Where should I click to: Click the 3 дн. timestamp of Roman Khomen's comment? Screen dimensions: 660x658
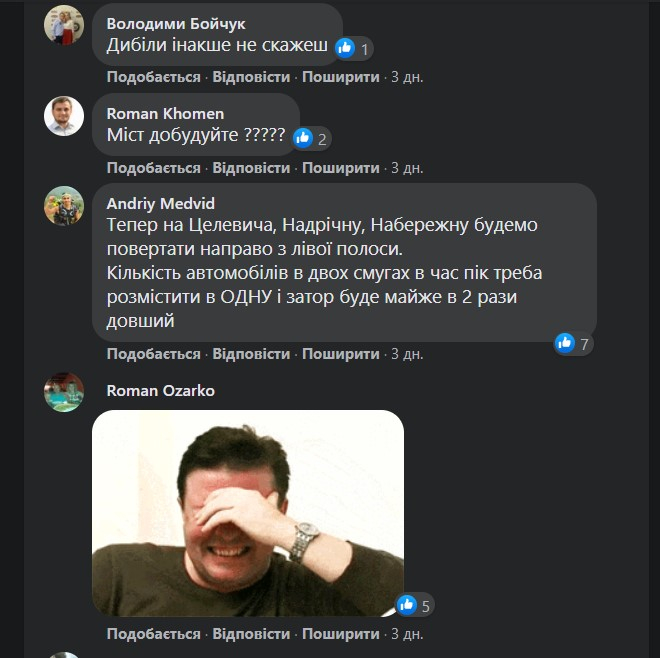coord(406,168)
